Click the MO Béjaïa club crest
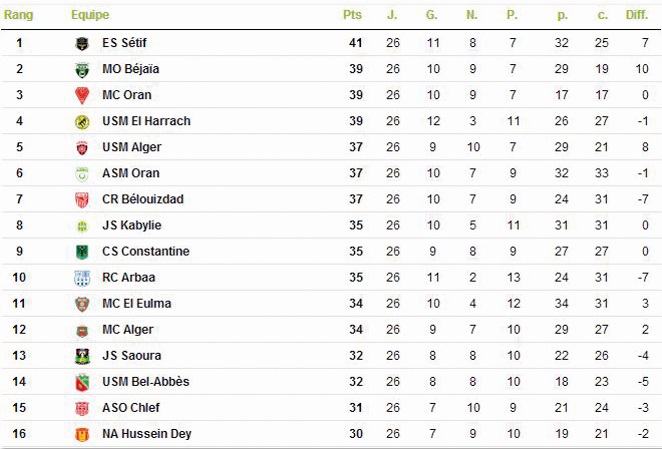This screenshot has width=662, height=449. 82,69
